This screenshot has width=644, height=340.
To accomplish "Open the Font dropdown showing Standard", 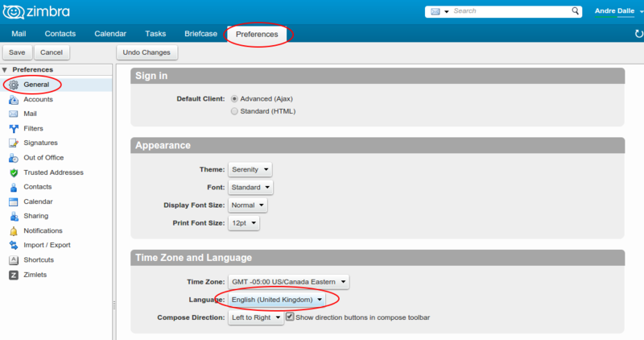I will coord(250,187).
